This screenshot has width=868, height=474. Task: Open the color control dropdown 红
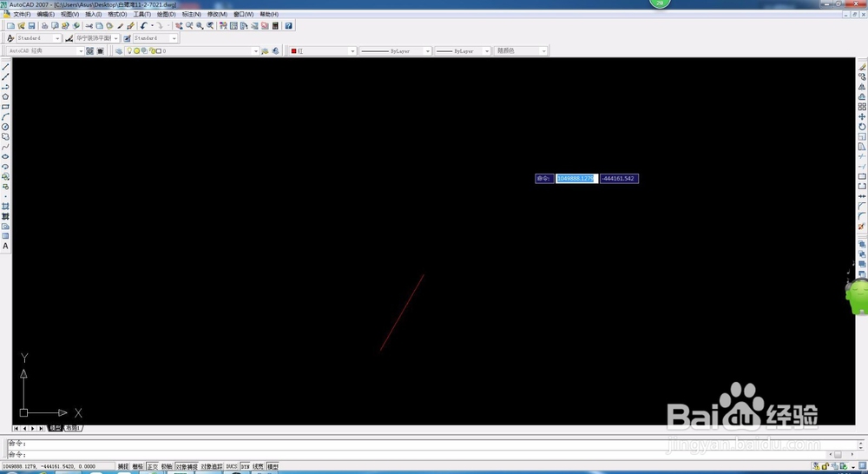pos(352,51)
